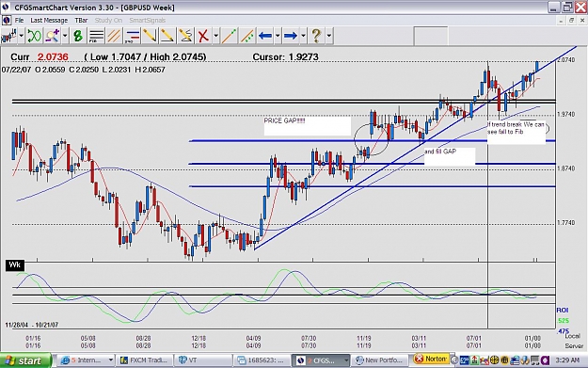Open the TBar menu
Viewport: 588px width, 368px height.
click(x=81, y=21)
